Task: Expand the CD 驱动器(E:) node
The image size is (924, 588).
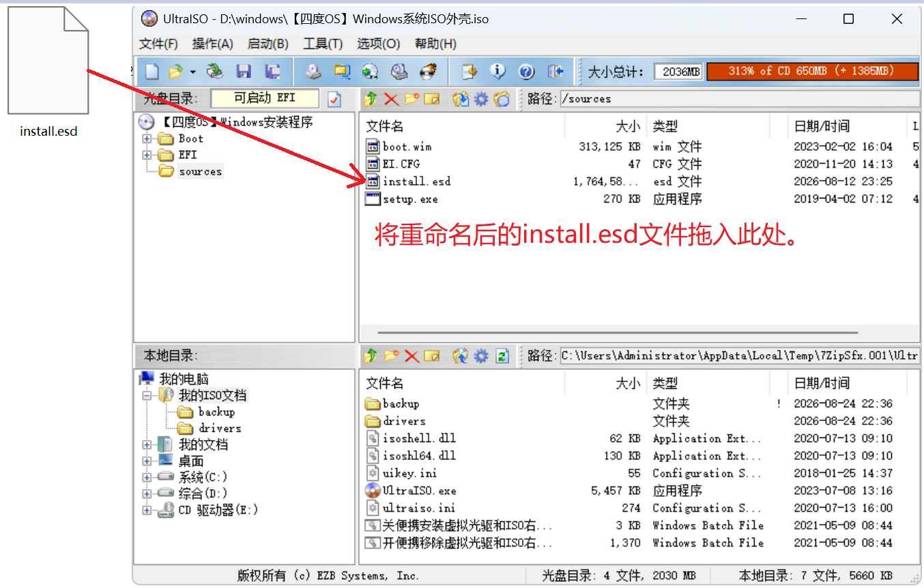Action: point(147,510)
